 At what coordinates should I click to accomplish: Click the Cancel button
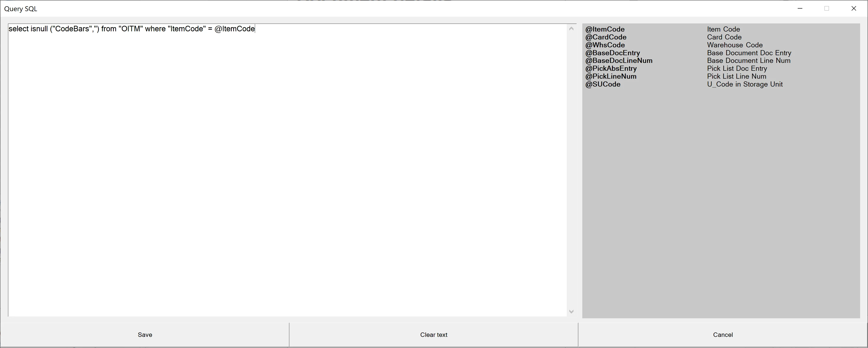(x=723, y=335)
